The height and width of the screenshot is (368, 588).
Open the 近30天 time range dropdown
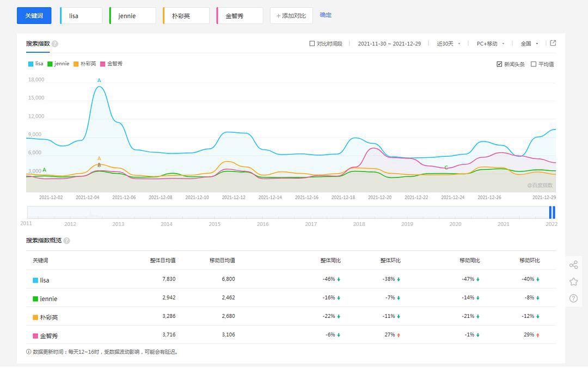coord(449,44)
